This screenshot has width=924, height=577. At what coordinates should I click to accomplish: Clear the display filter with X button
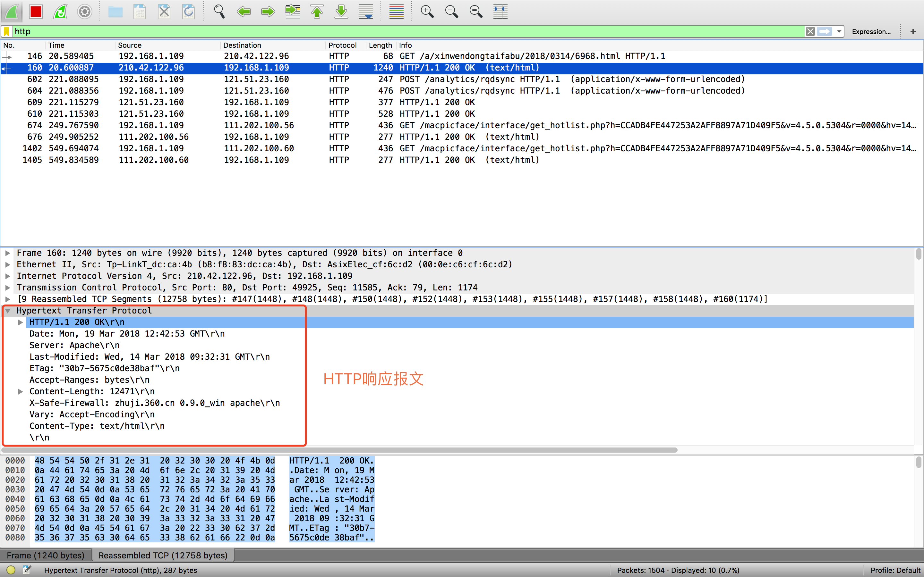point(810,31)
